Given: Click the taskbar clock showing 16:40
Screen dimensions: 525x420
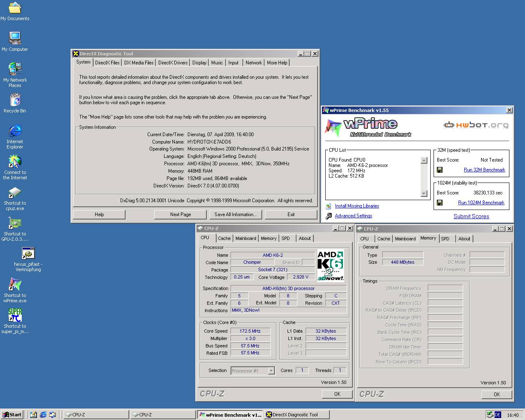Looking at the screenshot, I should [513, 415].
